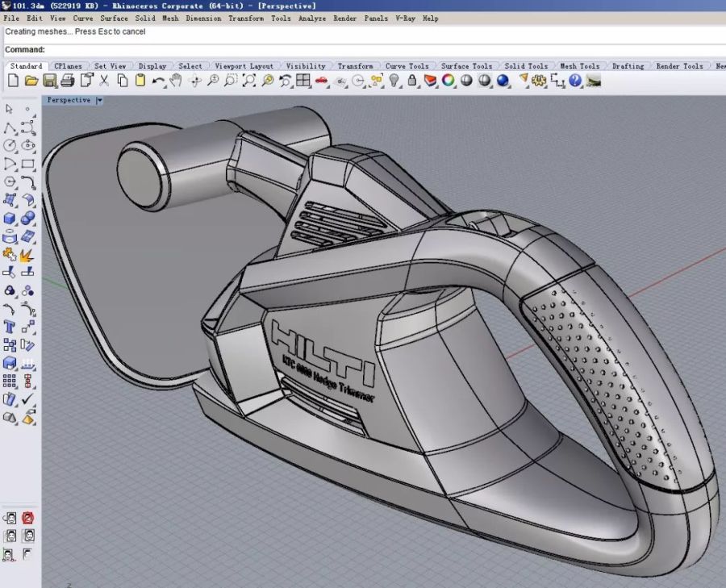Open the Perspective viewport dropdown arrow
The image size is (726, 588).
pos(99,101)
